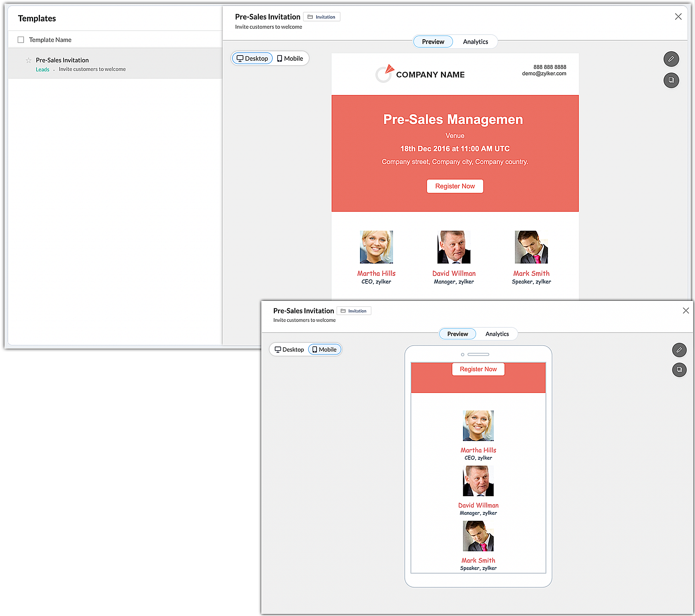Switch to Desktop view in lower panel
This screenshot has width=695, height=616.
pyautogui.click(x=289, y=350)
